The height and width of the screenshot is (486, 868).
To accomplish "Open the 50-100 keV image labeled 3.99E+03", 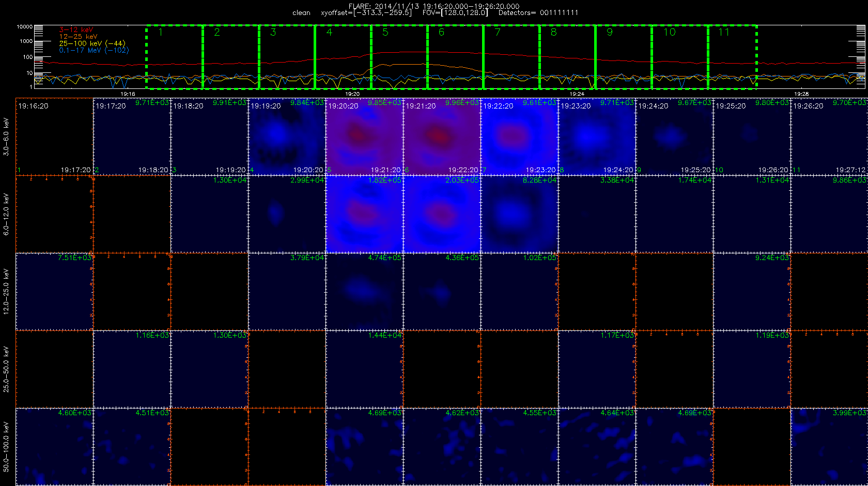I will coord(829,447).
